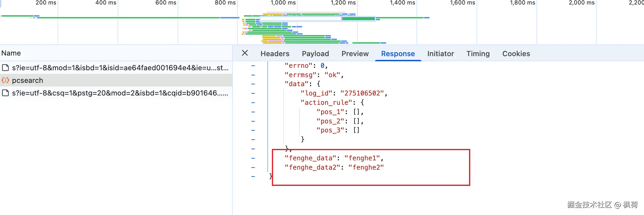
Task: Click the highlighted selection in waterfall overview
Action: pos(318,19)
